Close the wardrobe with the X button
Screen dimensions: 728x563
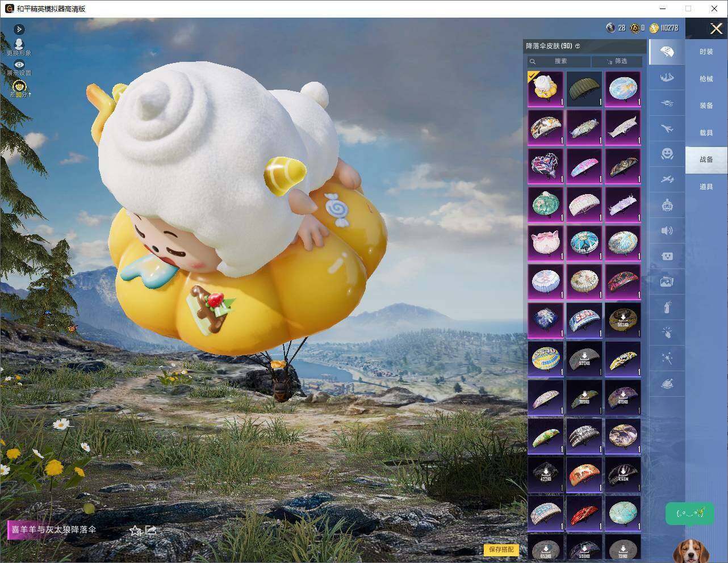click(716, 28)
